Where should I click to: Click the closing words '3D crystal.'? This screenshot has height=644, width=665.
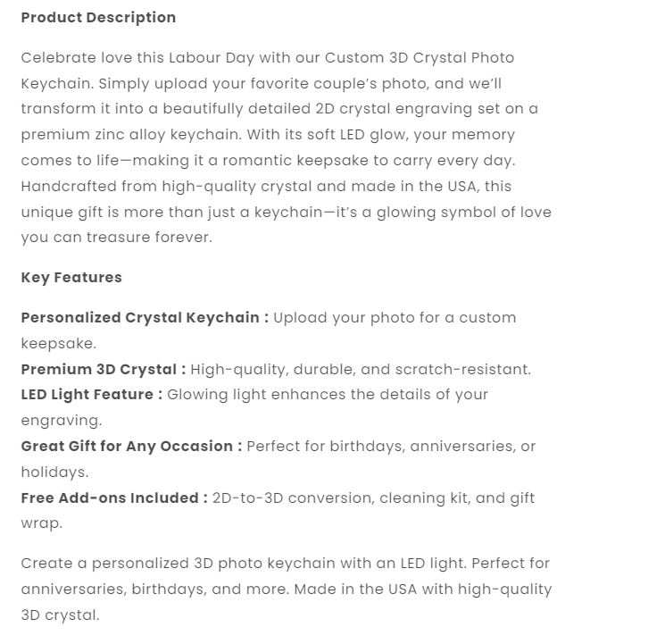pos(60,615)
